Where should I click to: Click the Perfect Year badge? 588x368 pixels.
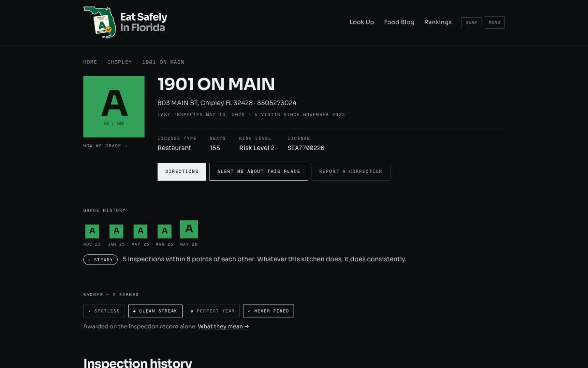click(x=213, y=311)
